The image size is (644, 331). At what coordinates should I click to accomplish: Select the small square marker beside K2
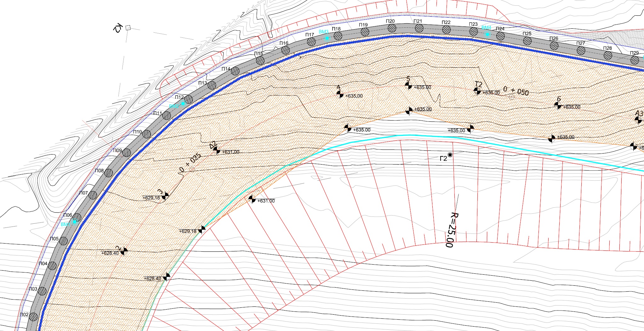tap(128, 28)
